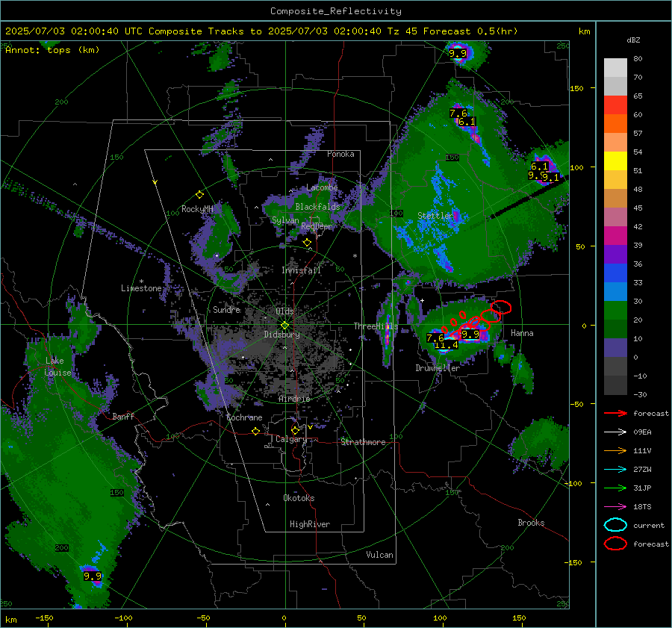672x628 pixels.
Task: Click the Calgary city label
Action: click(291, 439)
